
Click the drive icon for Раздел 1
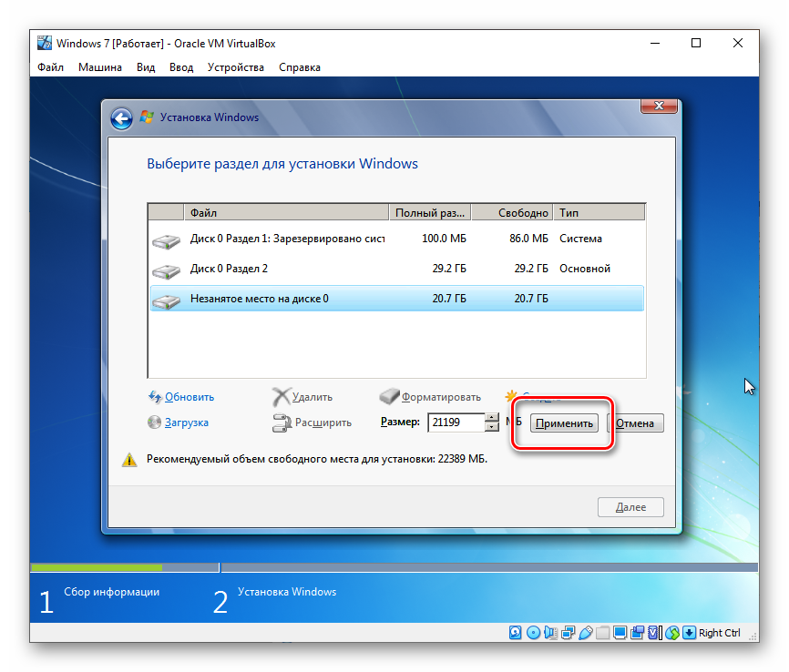point(166,241)
